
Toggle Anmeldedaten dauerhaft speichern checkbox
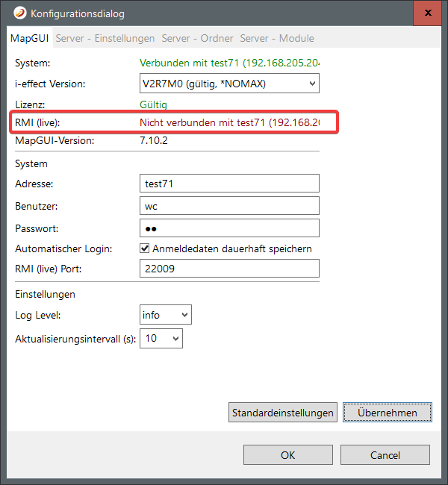click(x=146, y=248)
